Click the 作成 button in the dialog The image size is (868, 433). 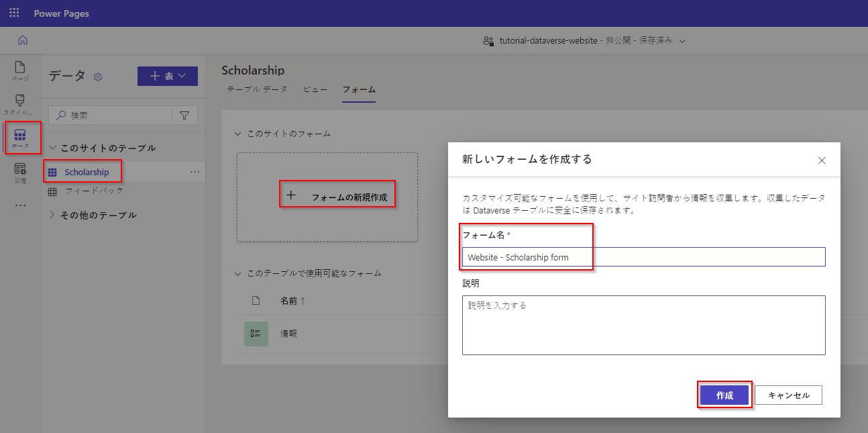tap(724, 395)
